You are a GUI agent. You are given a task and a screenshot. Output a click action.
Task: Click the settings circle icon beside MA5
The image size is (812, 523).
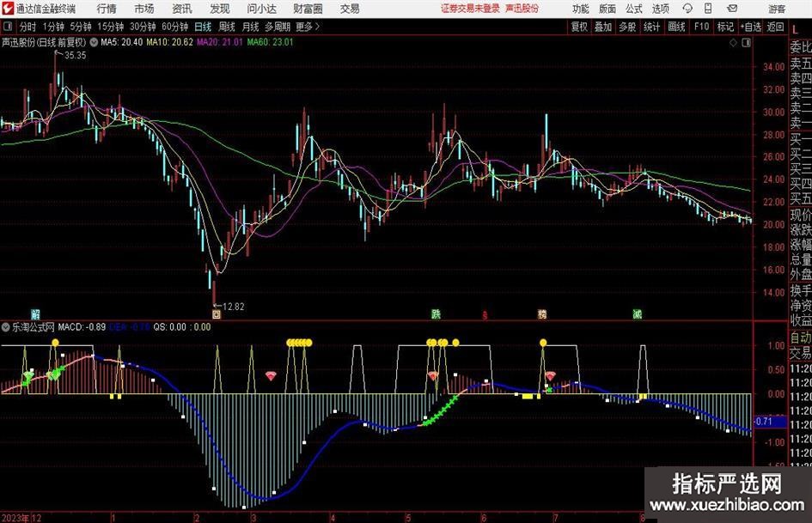pyautogui.click(x=94, y=41)
